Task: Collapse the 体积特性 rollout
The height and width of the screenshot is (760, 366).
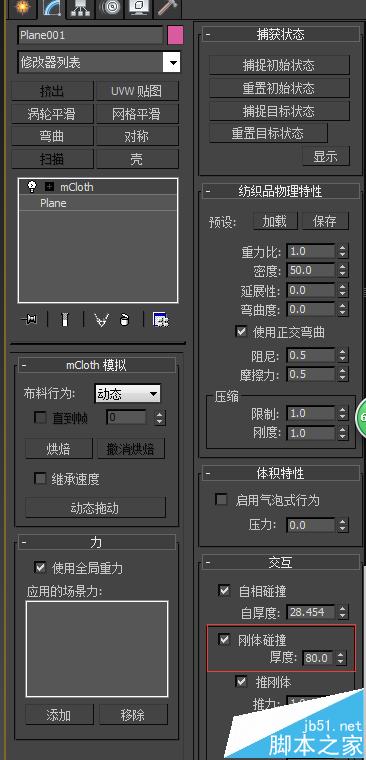Action: pyautogui.click(x=281, y=473)
